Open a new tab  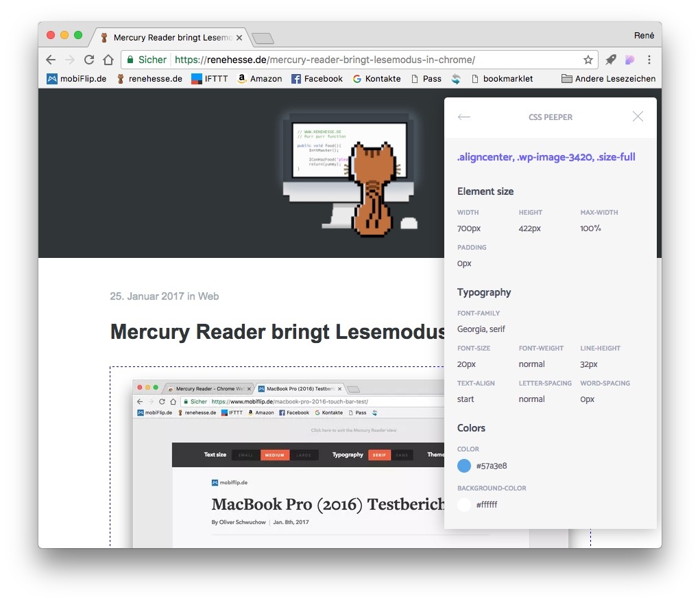coord(263,39)
